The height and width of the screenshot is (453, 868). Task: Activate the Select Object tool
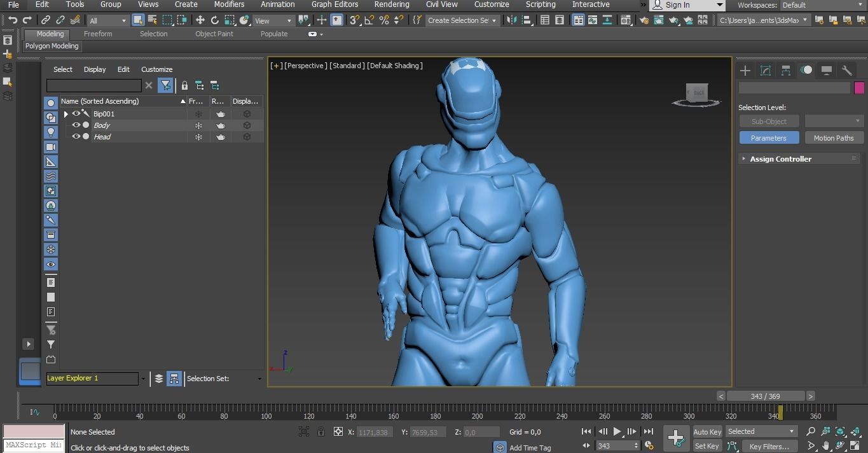tap(138, 20)
